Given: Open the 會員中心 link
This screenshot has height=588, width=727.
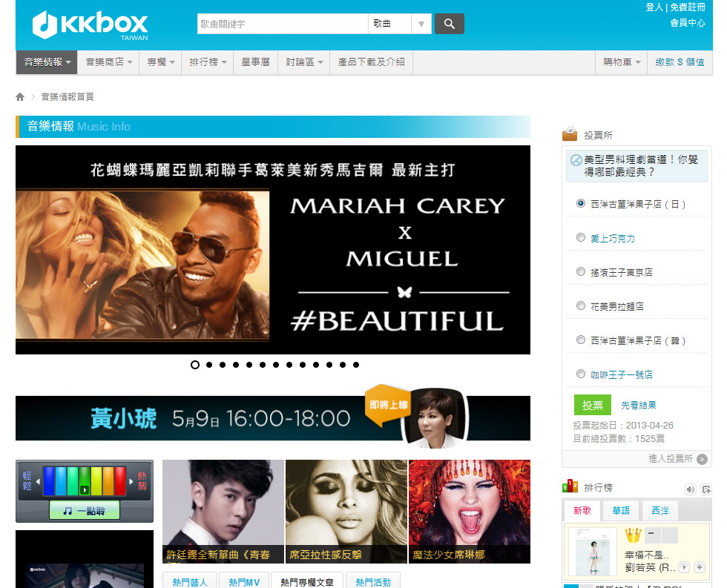Looking at the screenshot, I should 687,23.
